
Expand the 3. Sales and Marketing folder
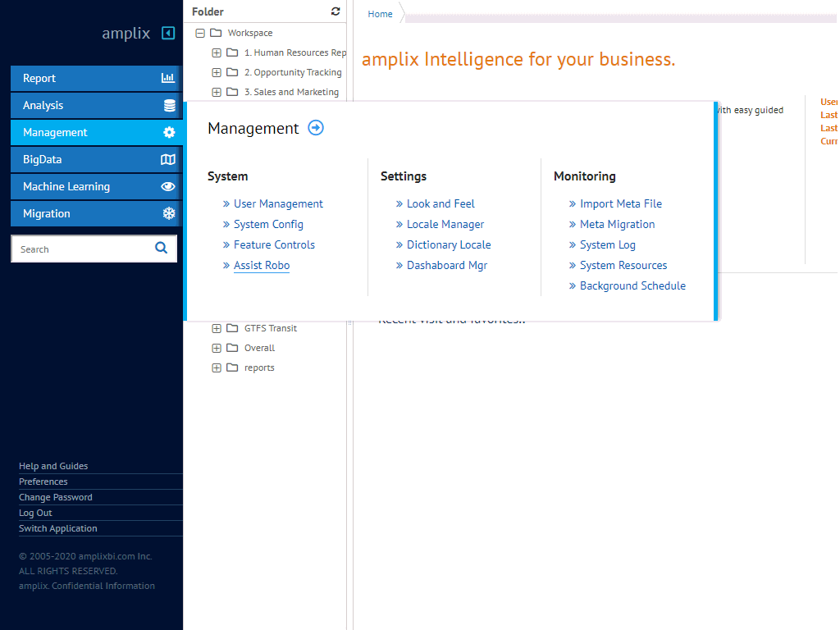(217, 92)
